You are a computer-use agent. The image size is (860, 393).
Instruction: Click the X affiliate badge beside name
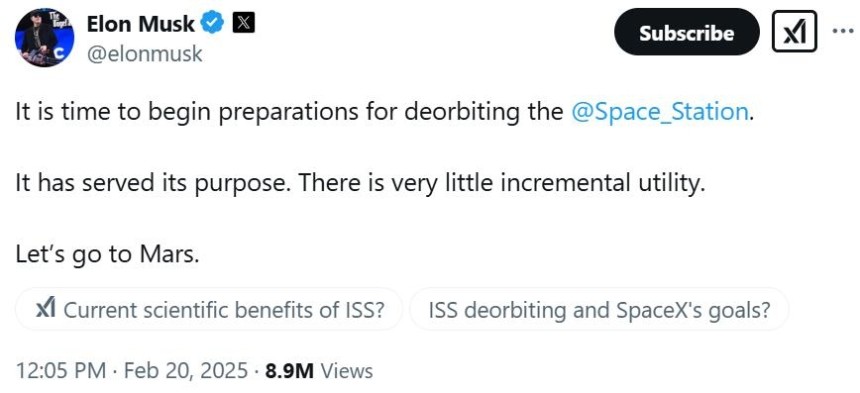coord(244,23)
